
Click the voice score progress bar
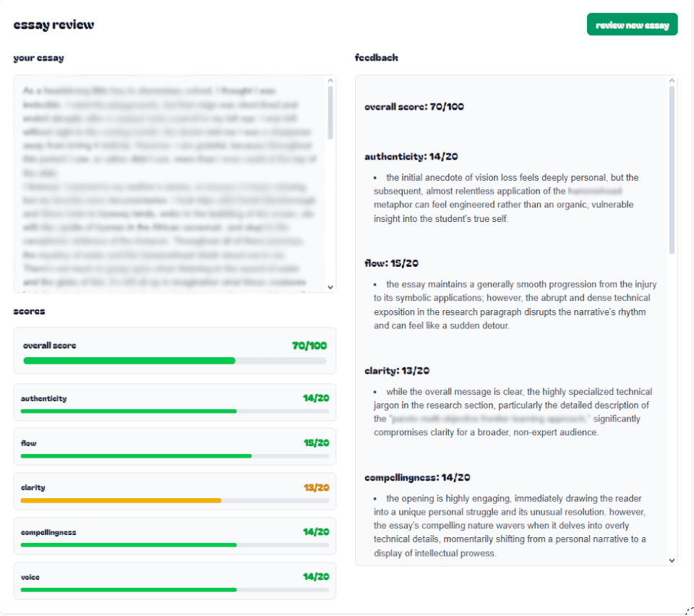(x=175, y=590)
